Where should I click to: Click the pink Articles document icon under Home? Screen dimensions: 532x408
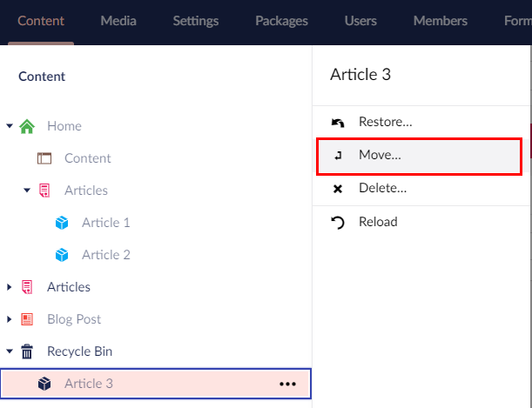tap(44, 191)
